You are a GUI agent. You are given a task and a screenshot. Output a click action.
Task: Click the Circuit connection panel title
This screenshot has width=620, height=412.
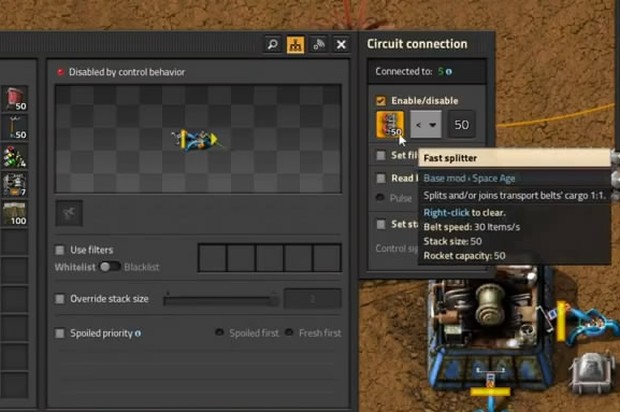[x=417, y=44]
